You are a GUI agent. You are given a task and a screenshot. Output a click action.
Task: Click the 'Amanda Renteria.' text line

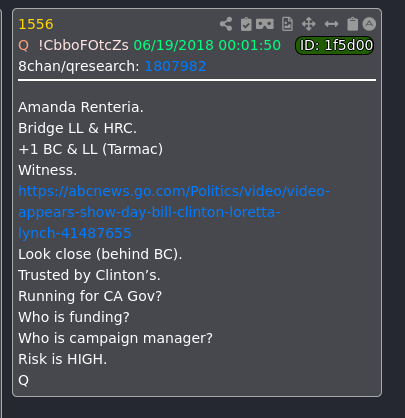coord(81,107)
